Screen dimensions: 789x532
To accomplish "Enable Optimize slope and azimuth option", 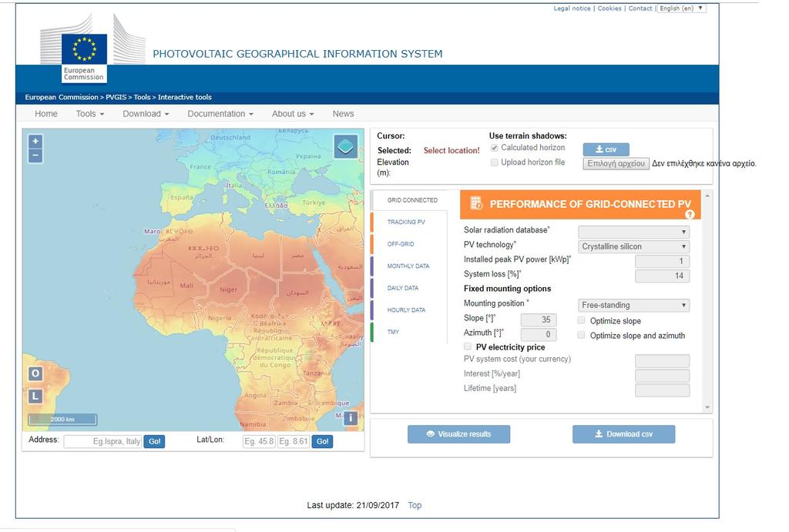I will coord(581,335).
